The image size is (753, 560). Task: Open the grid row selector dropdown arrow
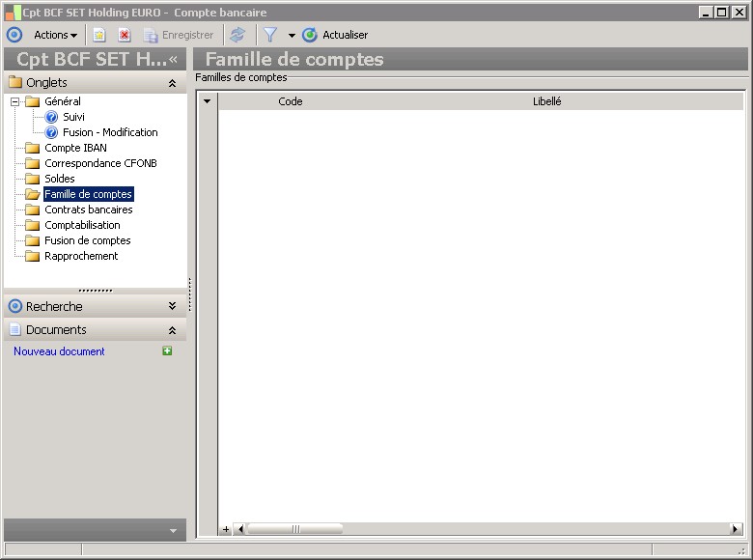point(207,100)
